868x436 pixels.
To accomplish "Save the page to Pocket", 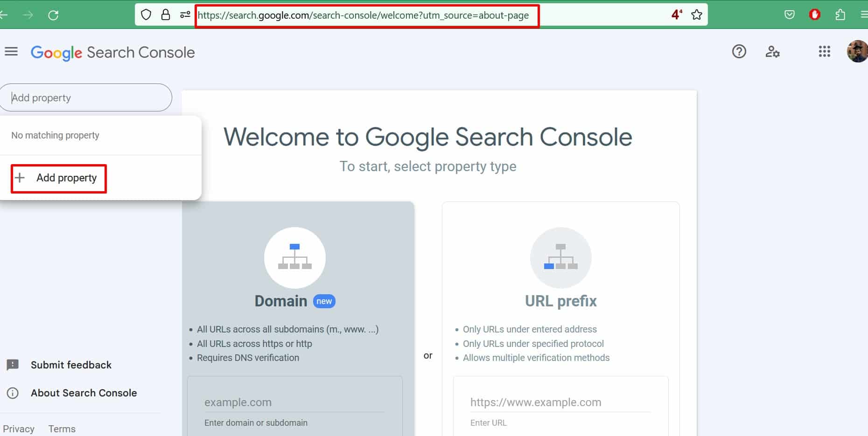I will [x=790, y=14].
